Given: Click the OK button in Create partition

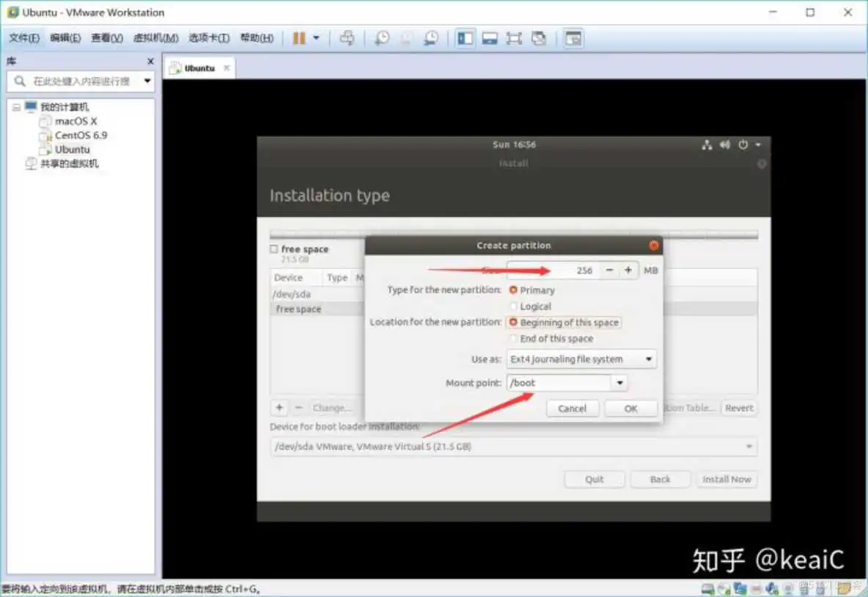Looking at the screenshot, I should (x=630, y=408).
